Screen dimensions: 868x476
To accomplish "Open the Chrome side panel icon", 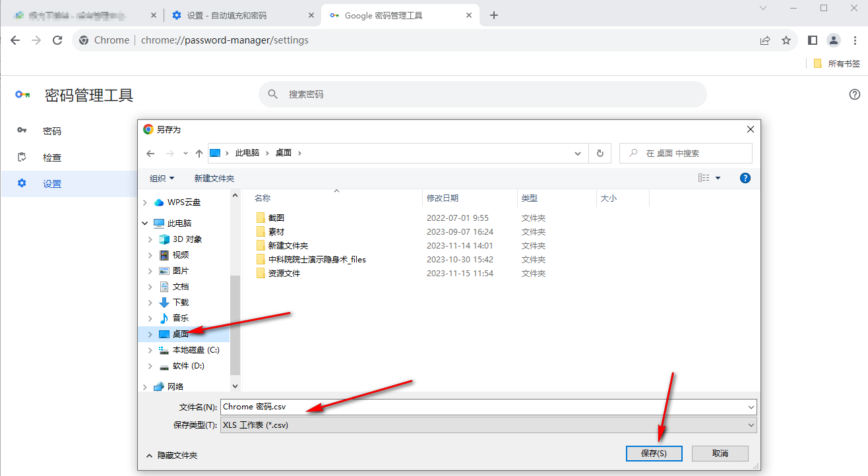I will tap(813, 40).
